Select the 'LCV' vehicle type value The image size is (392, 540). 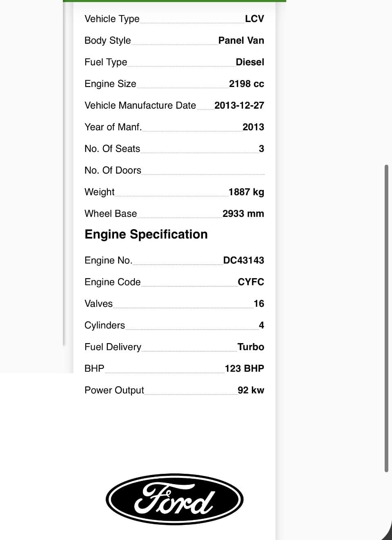click(x=254, y=19)
